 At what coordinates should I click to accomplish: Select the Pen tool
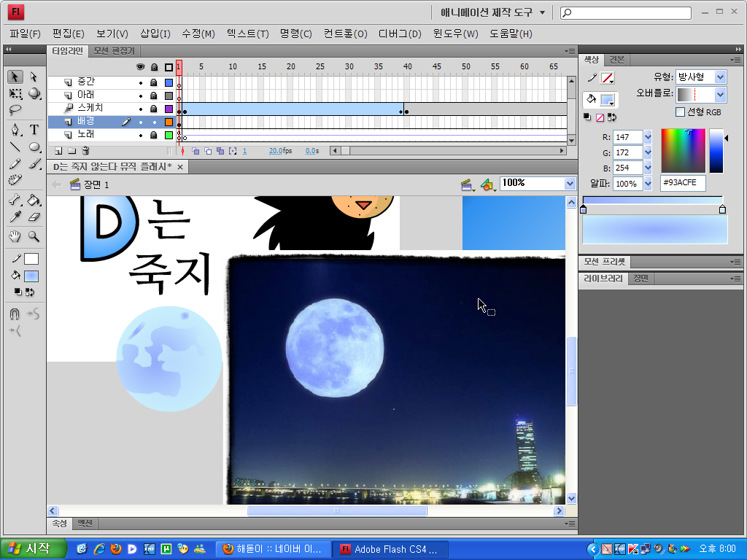(x=15, y=129)
